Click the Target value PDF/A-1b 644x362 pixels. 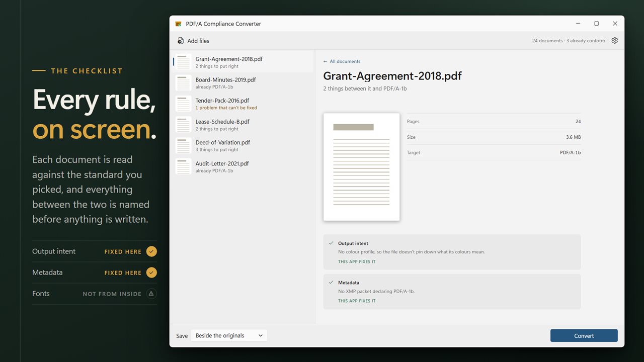point(571,153)
